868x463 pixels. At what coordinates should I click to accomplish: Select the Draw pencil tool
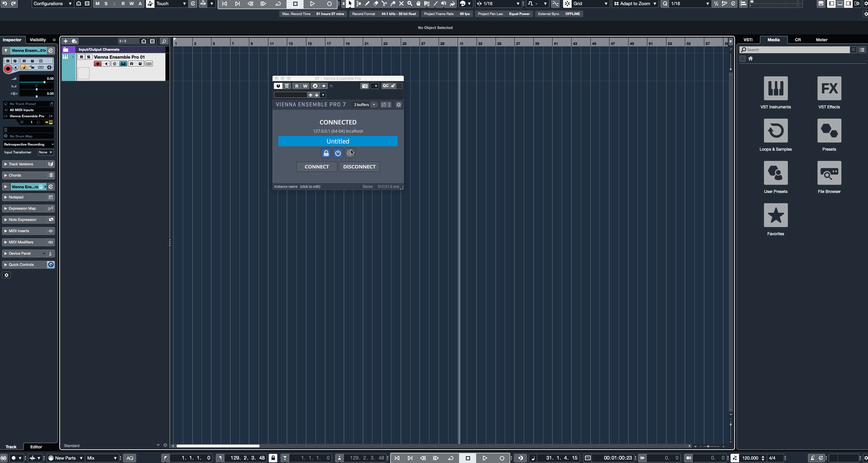pos(367,4)
